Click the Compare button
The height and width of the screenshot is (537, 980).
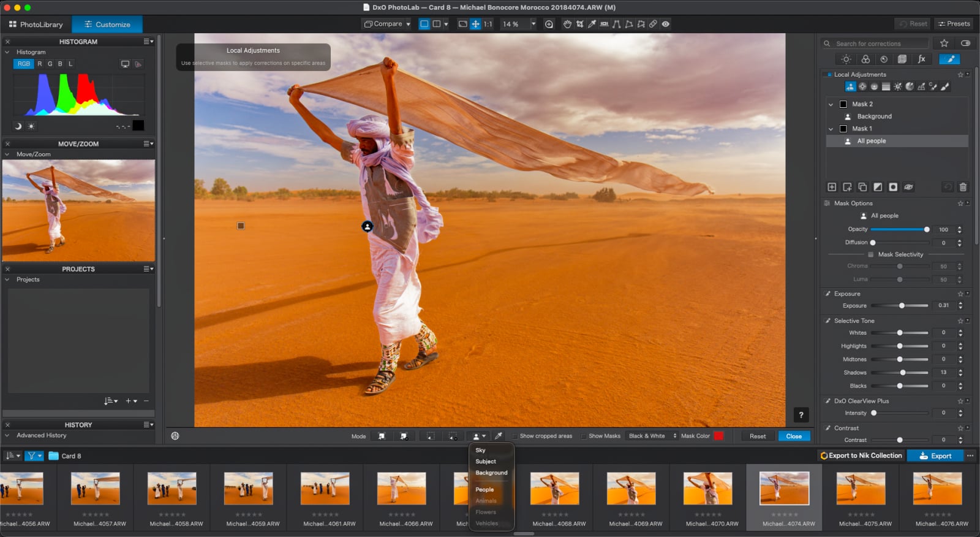pos(383,24)
